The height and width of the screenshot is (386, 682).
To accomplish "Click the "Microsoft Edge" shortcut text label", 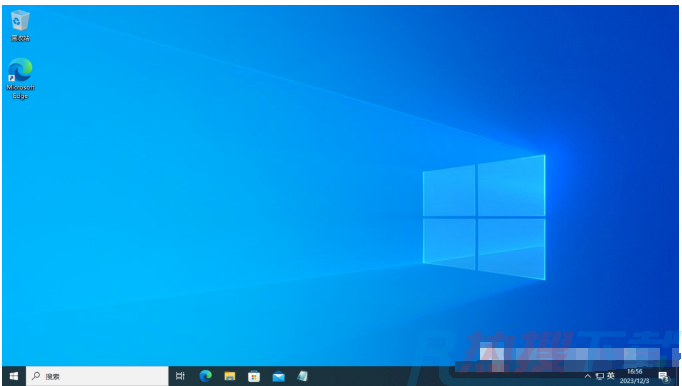I will (20, 92).
